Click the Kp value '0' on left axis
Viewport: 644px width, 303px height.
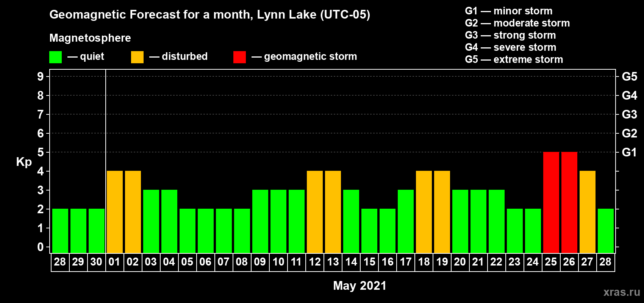pos(41,247)
